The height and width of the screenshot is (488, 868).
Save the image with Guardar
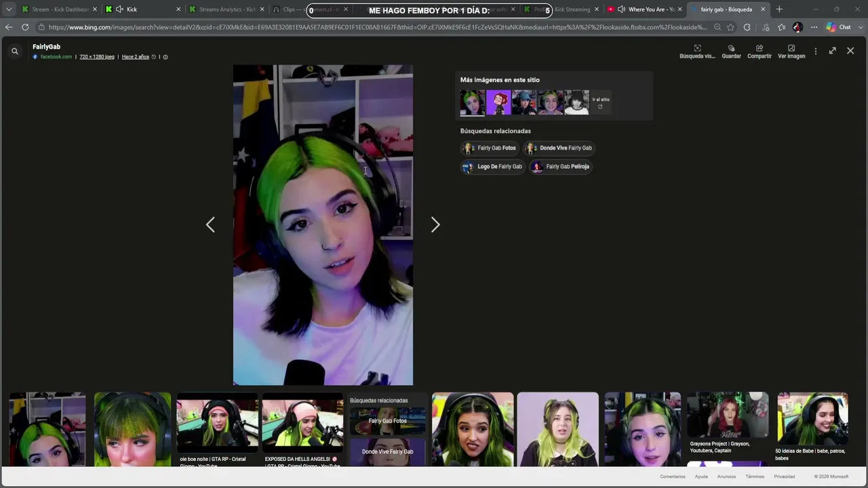point(731,52)
